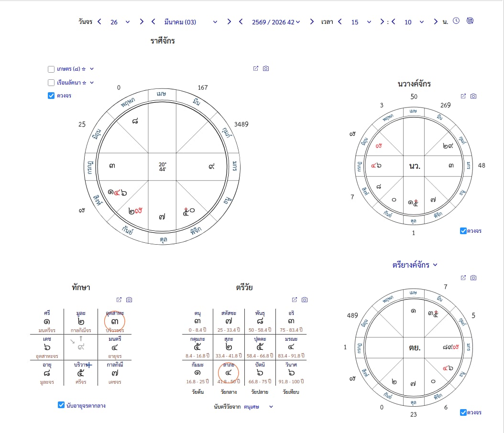Click the เดช cell in the ทักษา table
504x433 pixels.
[x=47, y=347]
